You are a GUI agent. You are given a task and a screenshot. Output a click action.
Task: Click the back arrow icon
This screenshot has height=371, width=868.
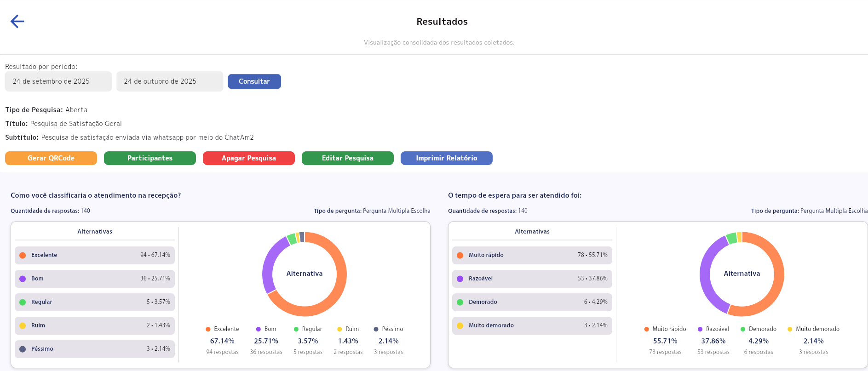point(17,22)
